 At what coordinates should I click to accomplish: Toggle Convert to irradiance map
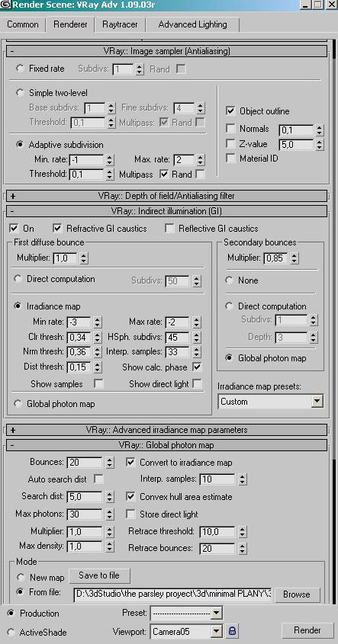click(x=130, y=463)
